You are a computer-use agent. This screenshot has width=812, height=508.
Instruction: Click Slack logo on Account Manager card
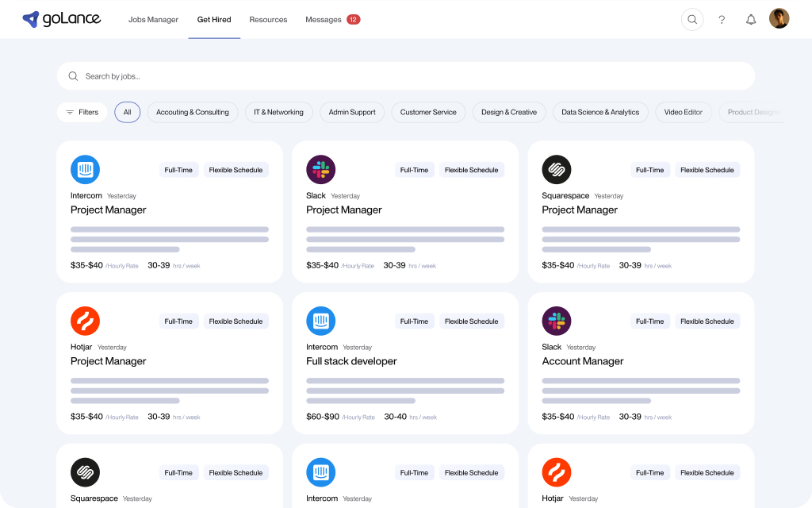[556, 321]
